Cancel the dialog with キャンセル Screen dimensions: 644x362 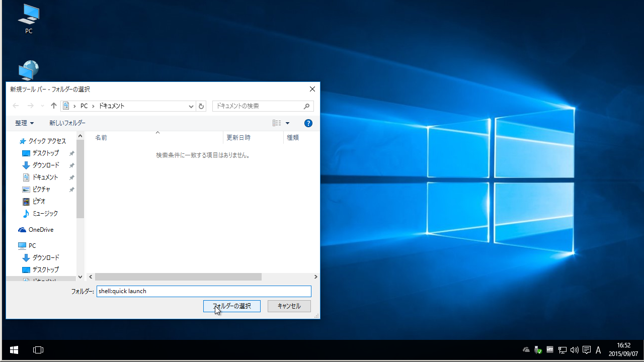[x=289, y=306]
